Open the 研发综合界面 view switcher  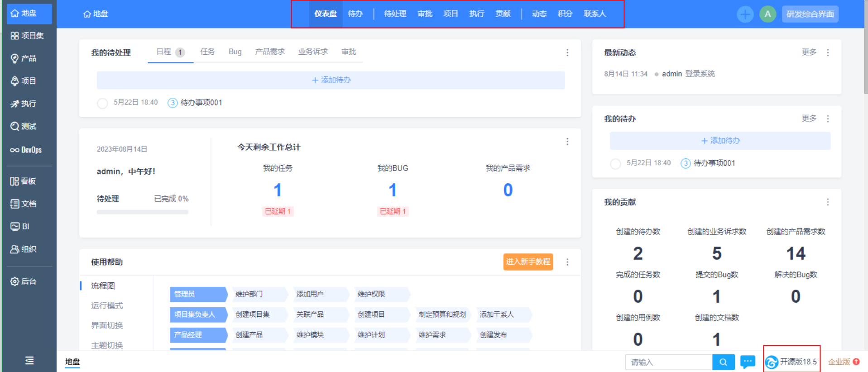pyautogui.click(x=810, y=14)
